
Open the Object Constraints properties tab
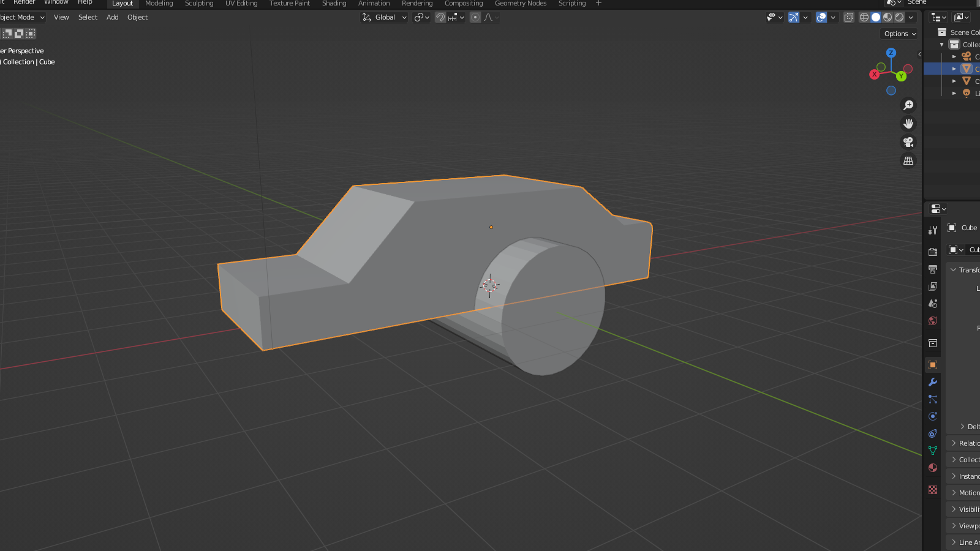click(x=933, y=433)
